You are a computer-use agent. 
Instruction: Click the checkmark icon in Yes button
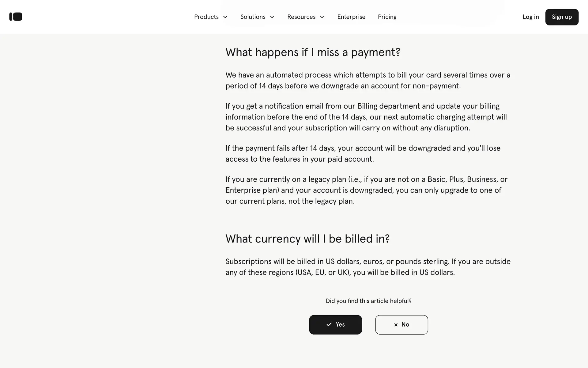coord(329,324)
